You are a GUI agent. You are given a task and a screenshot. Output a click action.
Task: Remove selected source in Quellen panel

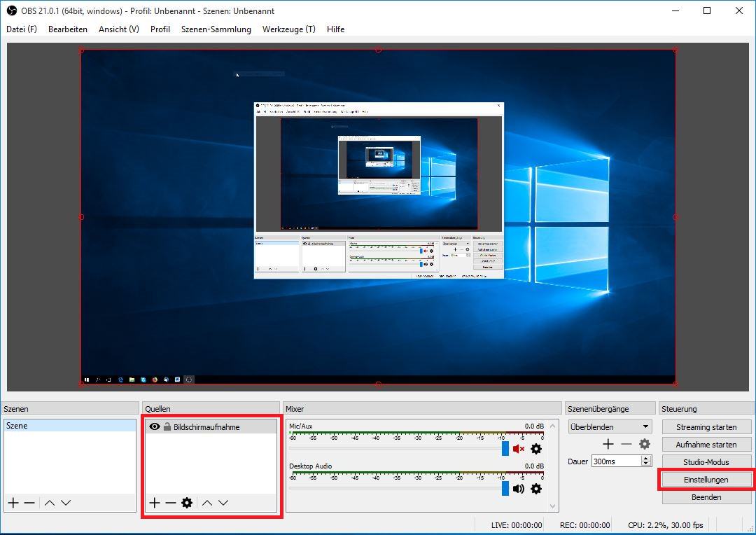pyautogui.click(x=171, y=503)
